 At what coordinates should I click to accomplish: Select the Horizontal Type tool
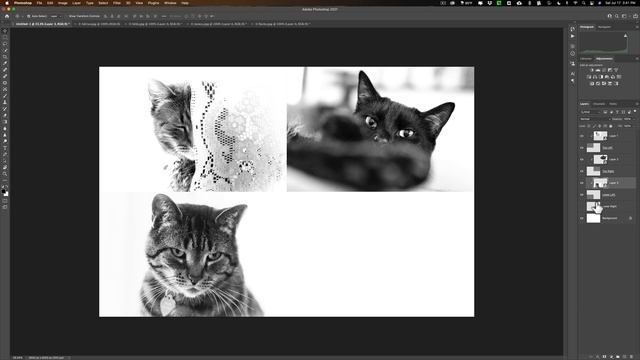[x=5, y=148]
